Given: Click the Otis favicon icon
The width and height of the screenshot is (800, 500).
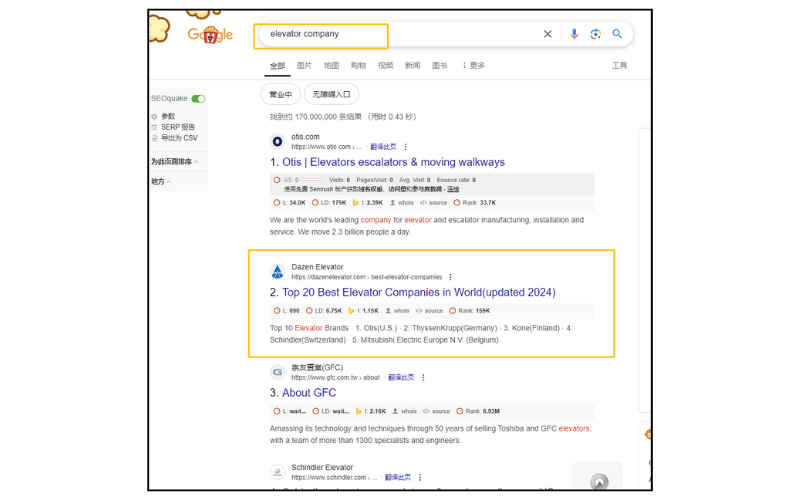Looking at the screenshot, I should pos(277,141).
